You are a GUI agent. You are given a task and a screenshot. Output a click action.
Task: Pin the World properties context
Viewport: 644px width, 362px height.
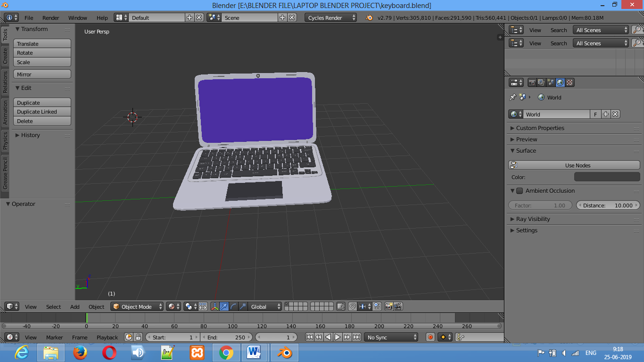[512, 98]
